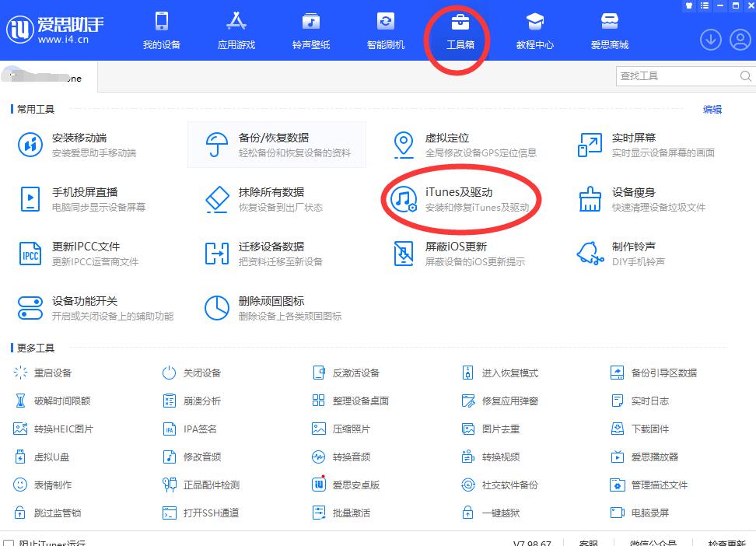Open the 更新IPCC文件 icon
This screenshot has height=546, width=756.
(x=30, y=254)
